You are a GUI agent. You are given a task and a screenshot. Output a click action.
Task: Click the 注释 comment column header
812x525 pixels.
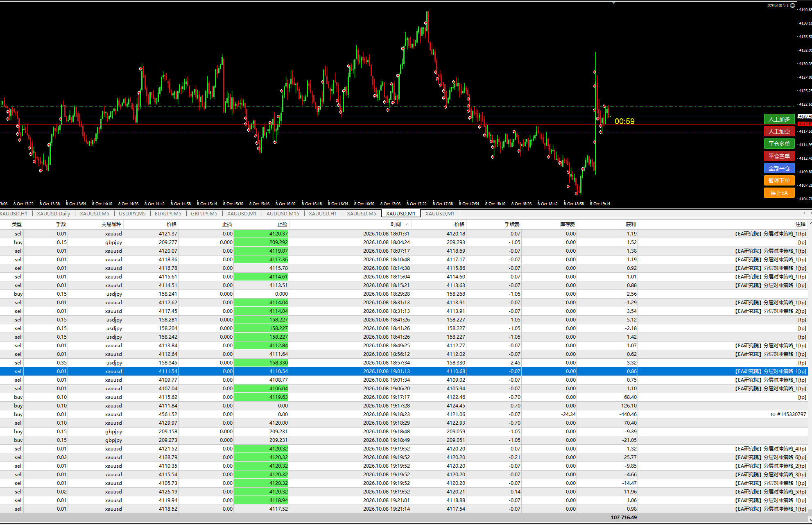pos(723,224)
